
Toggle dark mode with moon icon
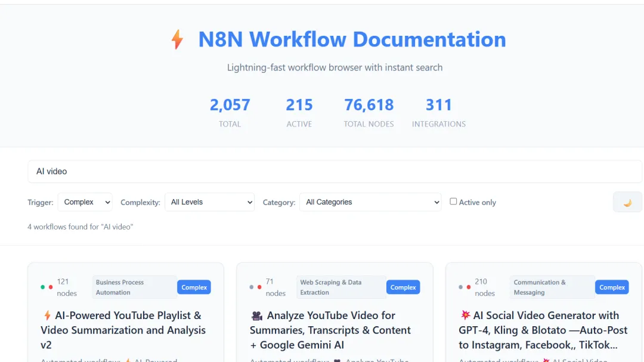[x=627, y=202]
